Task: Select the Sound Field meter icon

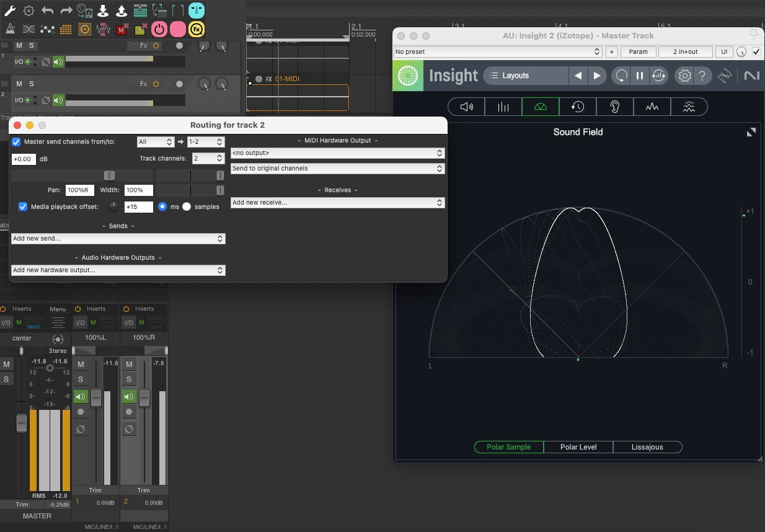Action: tap(540, 107)
